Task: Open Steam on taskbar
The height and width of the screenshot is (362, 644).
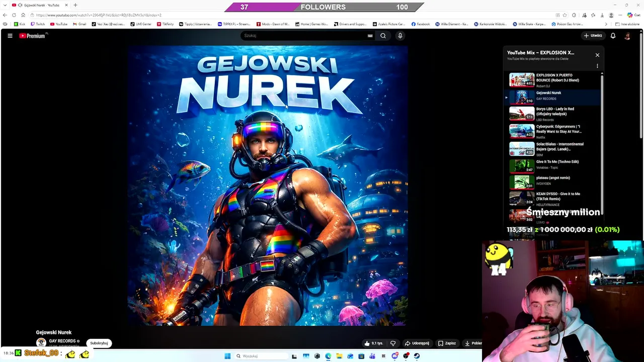Action: coord(417,356)
